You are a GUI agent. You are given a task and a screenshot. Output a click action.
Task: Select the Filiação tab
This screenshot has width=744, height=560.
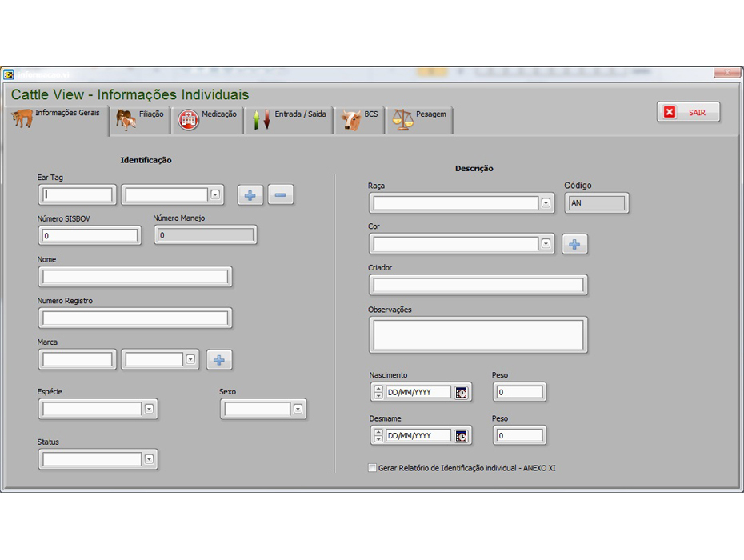(x=140, y=119)
